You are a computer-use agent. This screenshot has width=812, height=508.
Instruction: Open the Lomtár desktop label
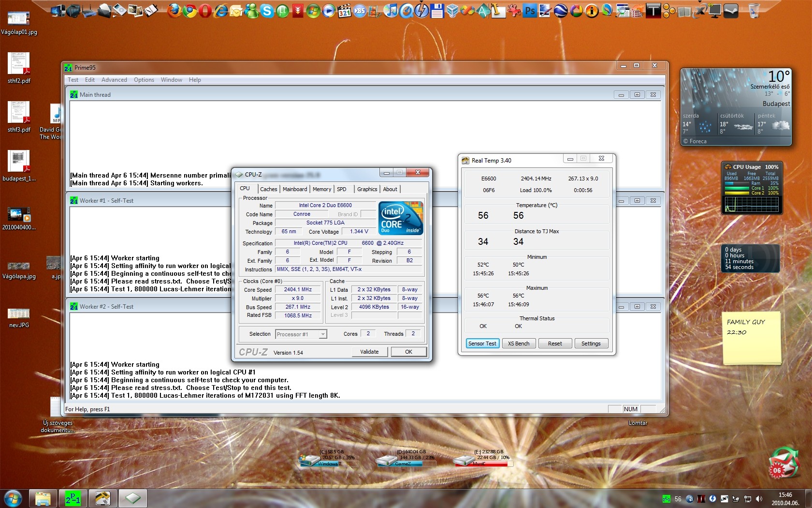(638, 423)
